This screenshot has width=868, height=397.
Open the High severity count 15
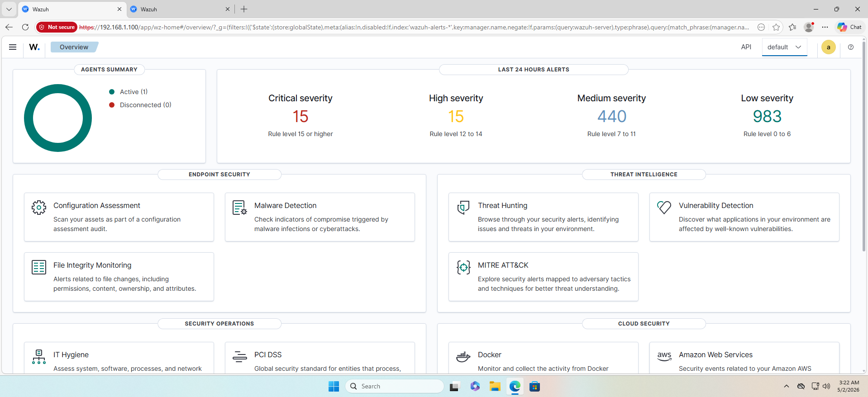456,117
